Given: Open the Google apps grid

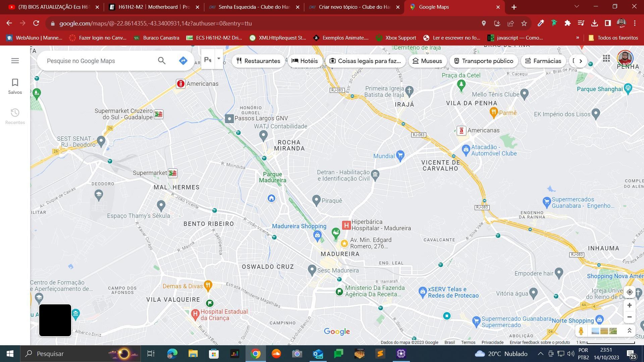Looking at the screenshot, I should tap(606, 59).
